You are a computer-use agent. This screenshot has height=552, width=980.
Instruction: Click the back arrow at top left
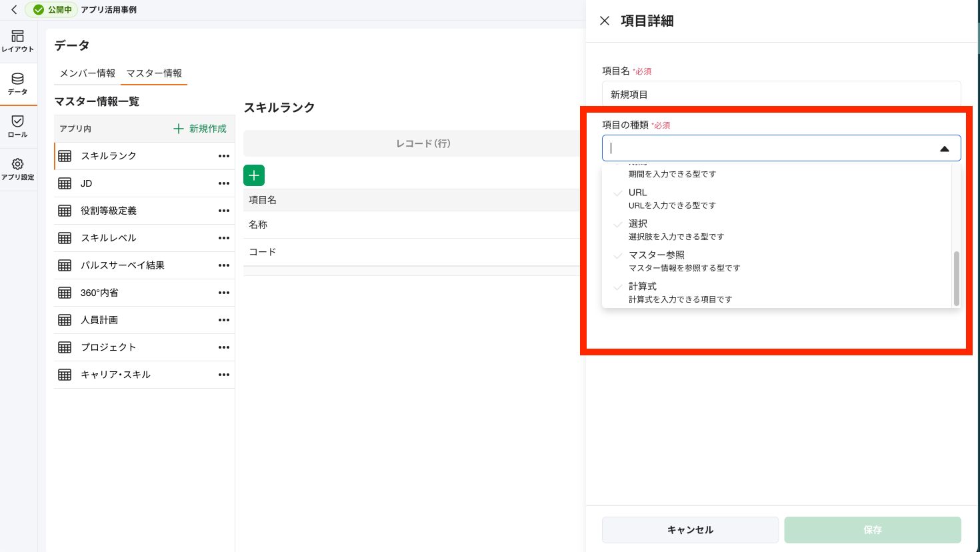pyautogui.click(x=12, y=10)
